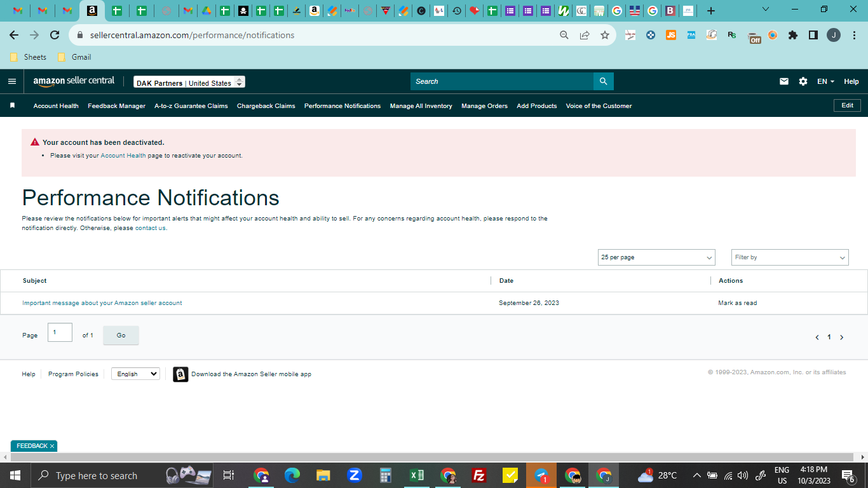
Task: Open Chargeback Claims in navigation bar
Action: pos(266,106)
